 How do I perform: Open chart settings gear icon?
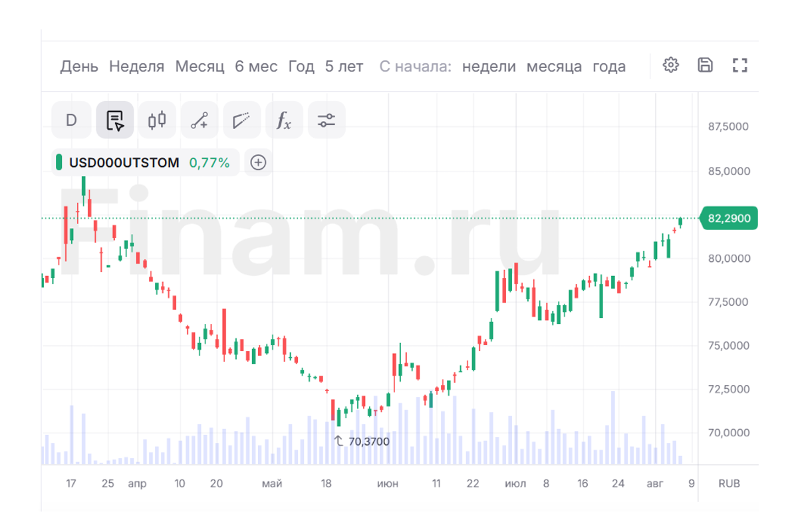pos(671,65)
